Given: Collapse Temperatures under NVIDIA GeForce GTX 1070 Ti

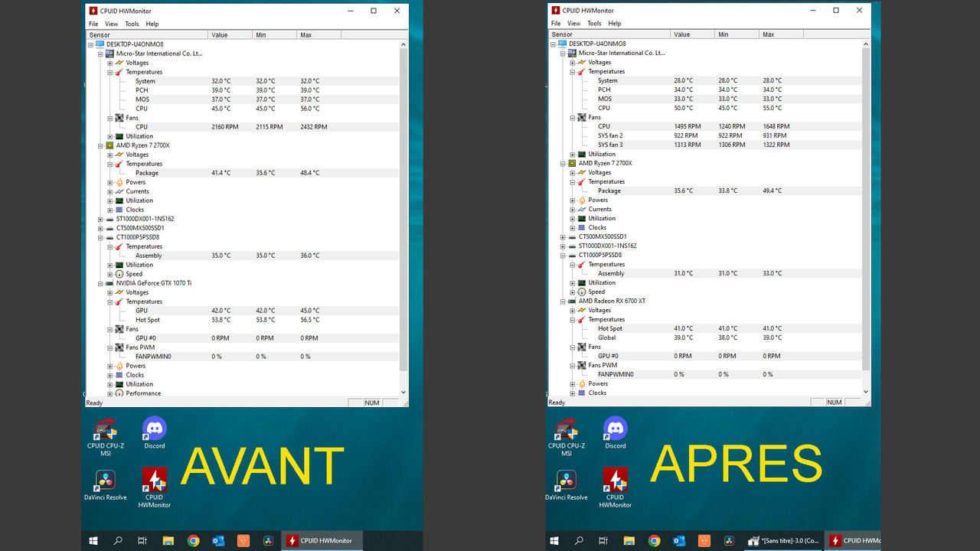Looking at the screenshot, I should (x=110, y=302).
